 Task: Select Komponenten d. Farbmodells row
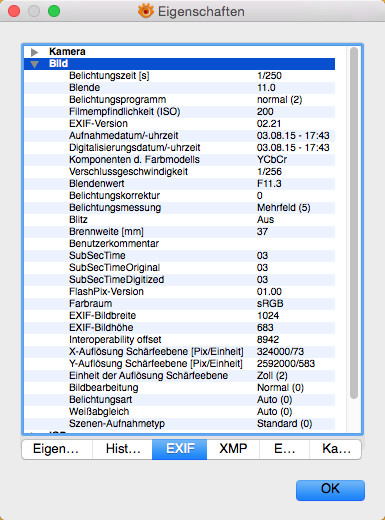pyautogui.click(x=179, y=160)
